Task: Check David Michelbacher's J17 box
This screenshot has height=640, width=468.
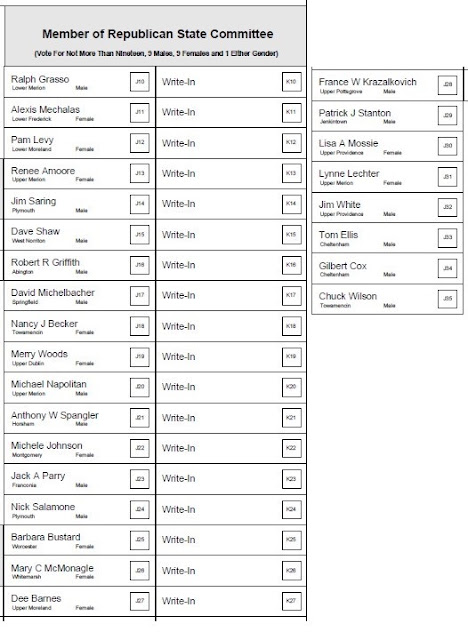Action: pos(140,295)
